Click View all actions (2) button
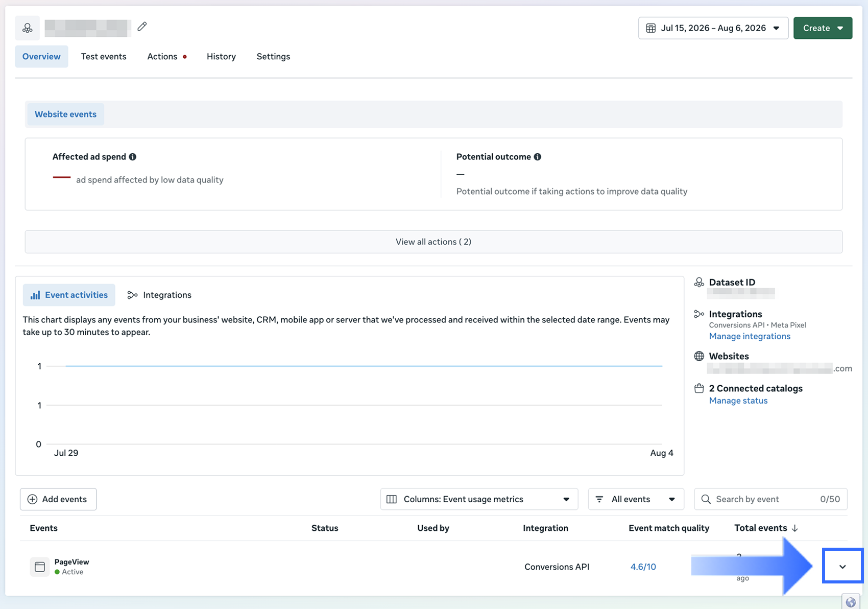868x609 pixels. (x=433, y=242)
